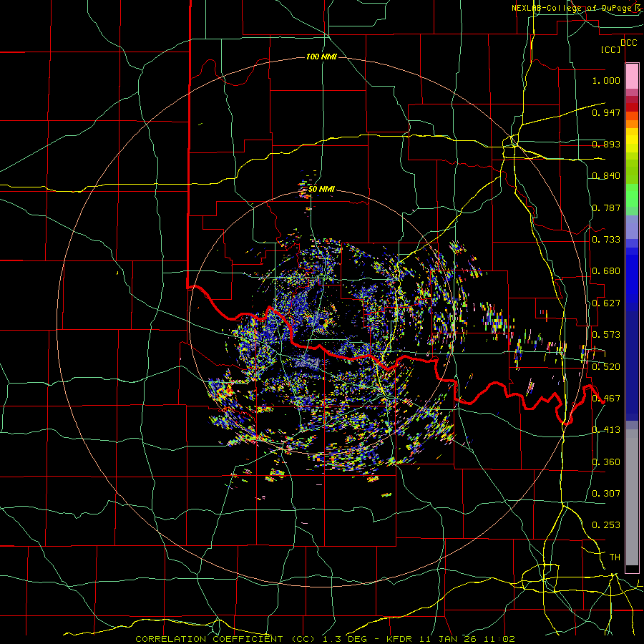Image resolution: width=644 pixels, height=644 pixels.
Task: Click the 0.893 color scale value
Action: [606, 144]
